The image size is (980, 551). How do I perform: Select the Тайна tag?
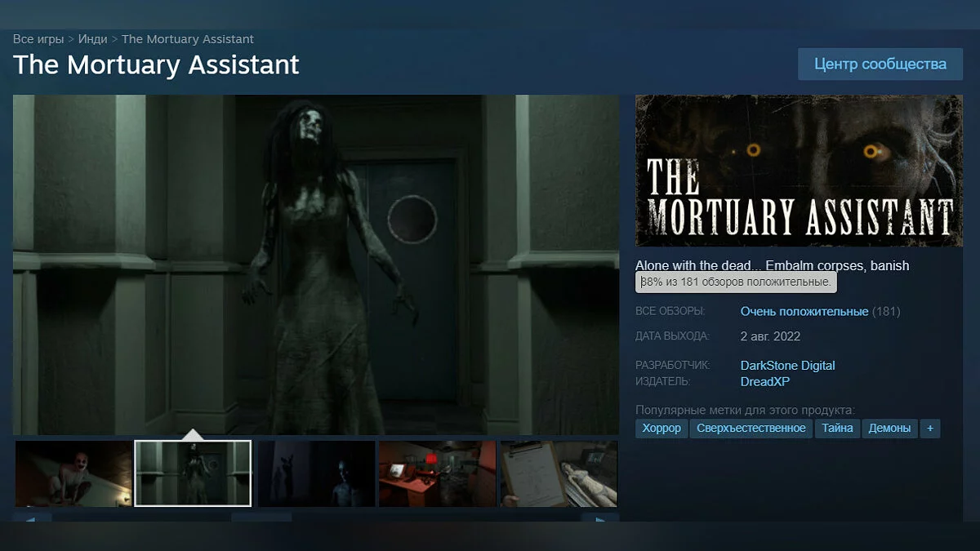838,429
